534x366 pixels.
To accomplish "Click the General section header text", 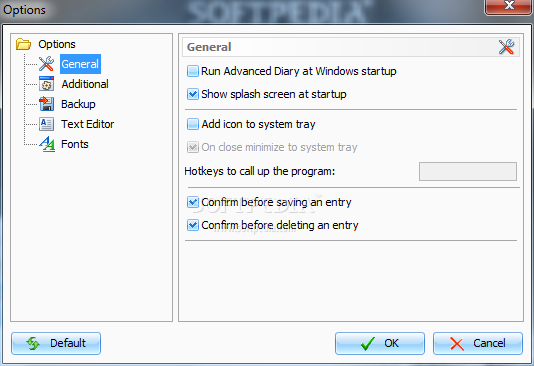I will pos(209,47).
